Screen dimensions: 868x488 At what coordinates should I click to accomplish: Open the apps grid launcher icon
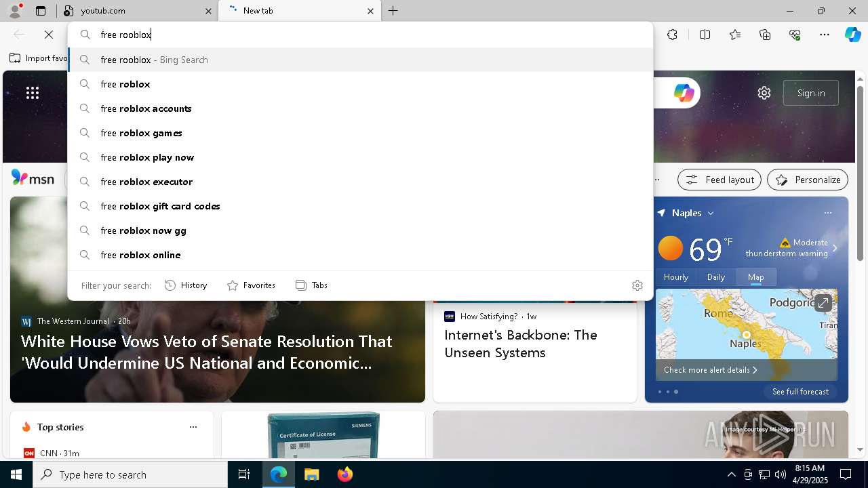(33, 93)
